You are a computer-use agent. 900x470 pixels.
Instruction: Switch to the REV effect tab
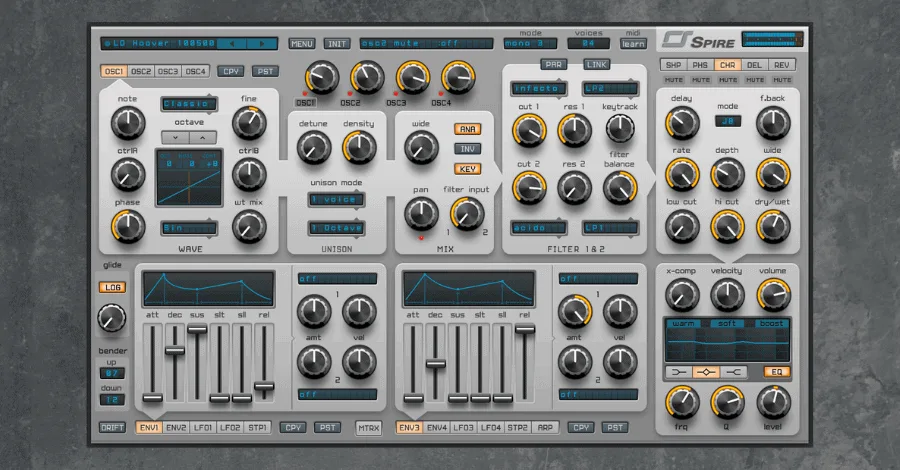[x=781, y=65]
